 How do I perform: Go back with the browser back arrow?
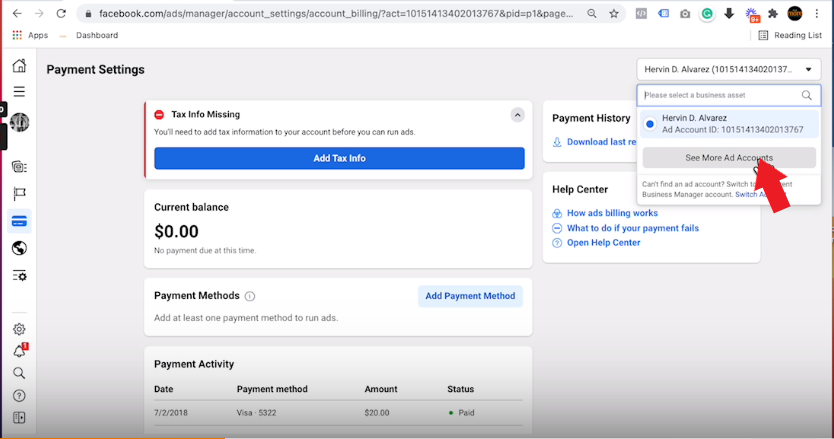[x=17, y=14]
